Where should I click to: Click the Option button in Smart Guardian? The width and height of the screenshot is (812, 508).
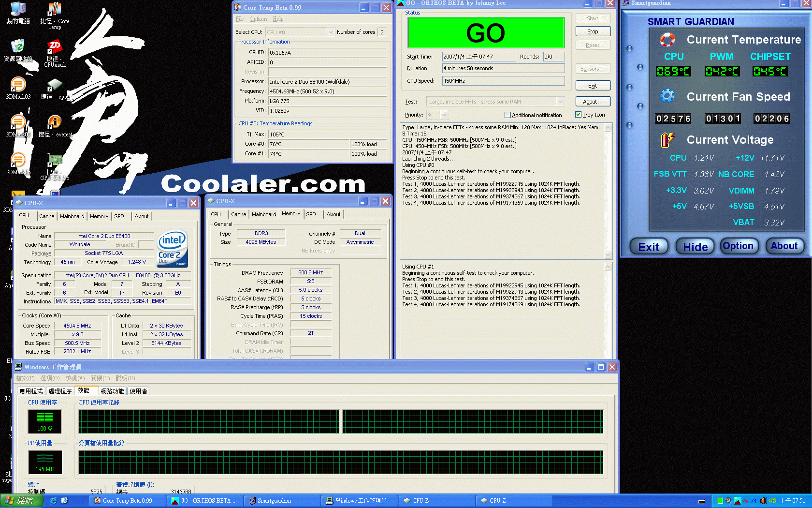tap(739, 246)
